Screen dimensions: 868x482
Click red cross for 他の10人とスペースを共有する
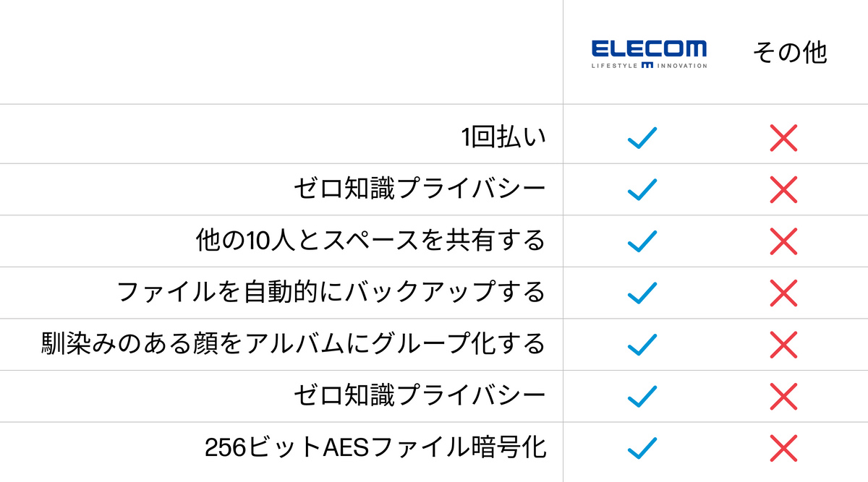coord(783,241)
